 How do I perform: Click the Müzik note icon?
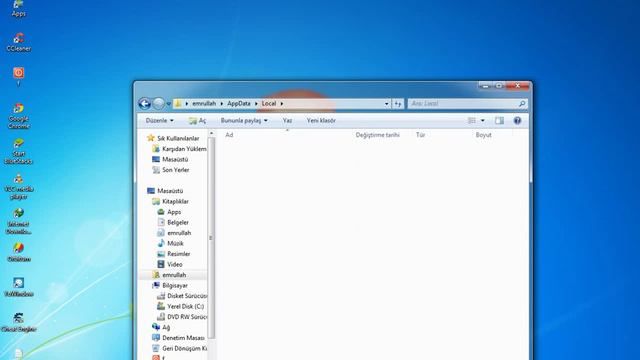[161, 243]
